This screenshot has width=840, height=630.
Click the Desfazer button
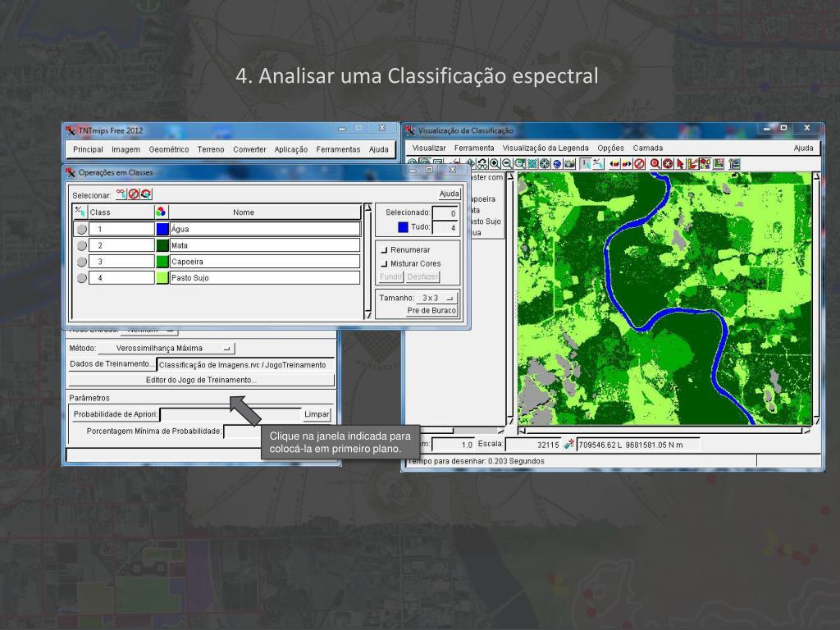coord(422,276)
